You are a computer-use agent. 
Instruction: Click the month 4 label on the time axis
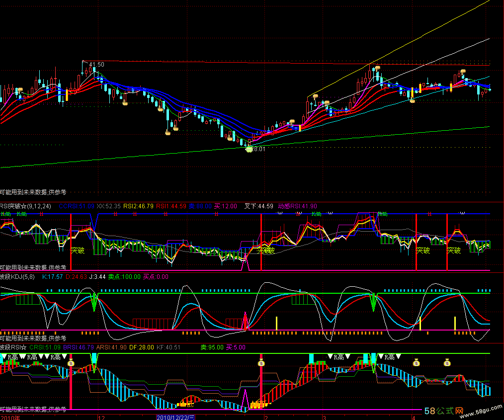pyautogui.click(x=414, y=418)
